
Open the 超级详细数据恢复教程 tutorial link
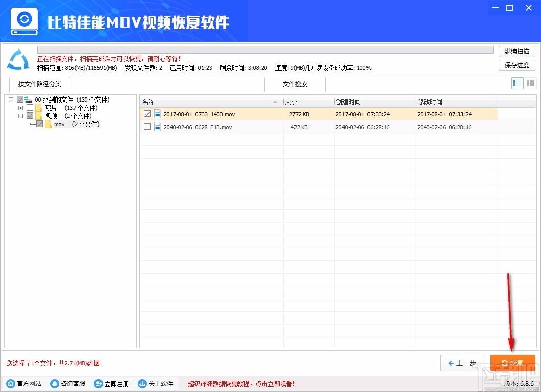point(241,384)
